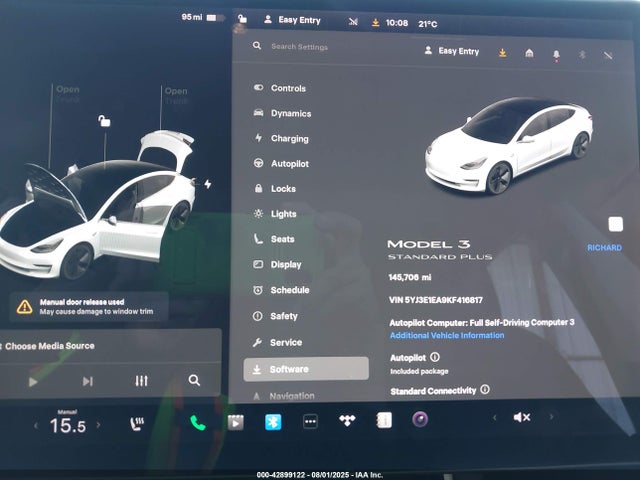Increase cabin temperature with right arrow
Screen dimensions: 640x480
(98, 424)
